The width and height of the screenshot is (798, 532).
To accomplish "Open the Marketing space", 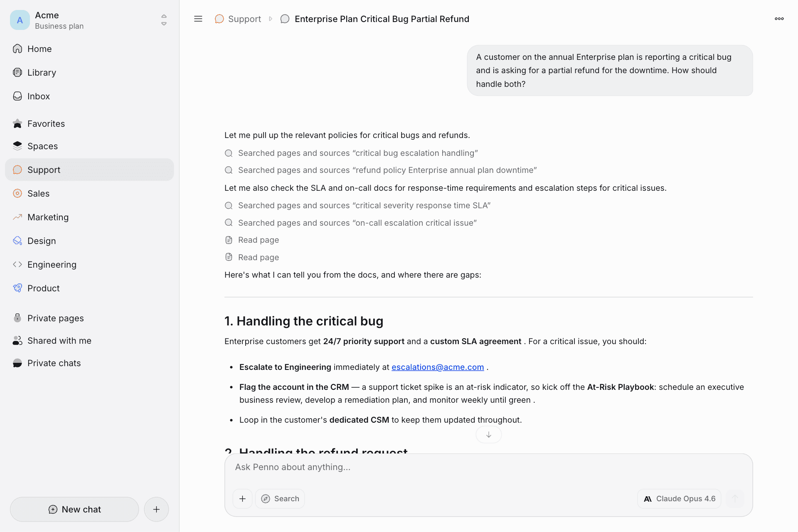I will (x=89, y=217).
